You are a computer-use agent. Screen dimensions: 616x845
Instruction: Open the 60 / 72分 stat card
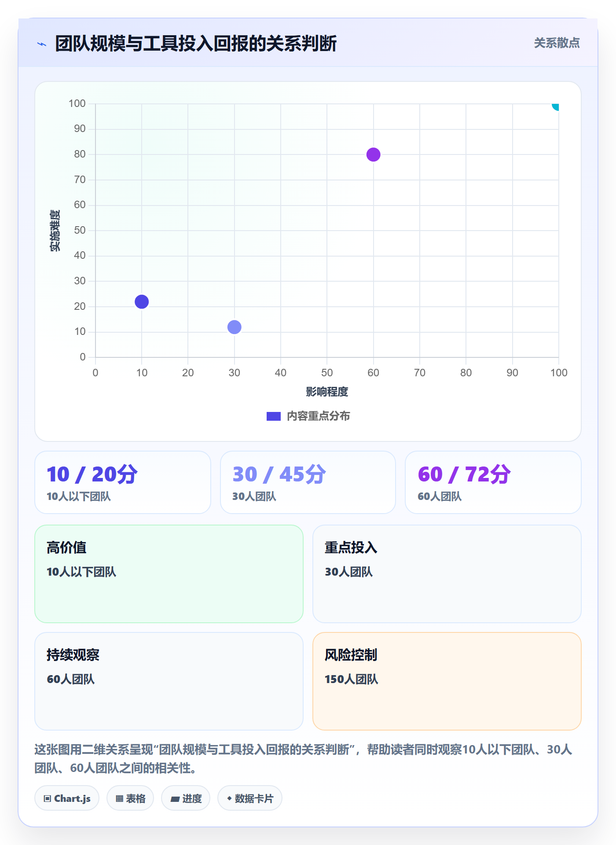493,482
